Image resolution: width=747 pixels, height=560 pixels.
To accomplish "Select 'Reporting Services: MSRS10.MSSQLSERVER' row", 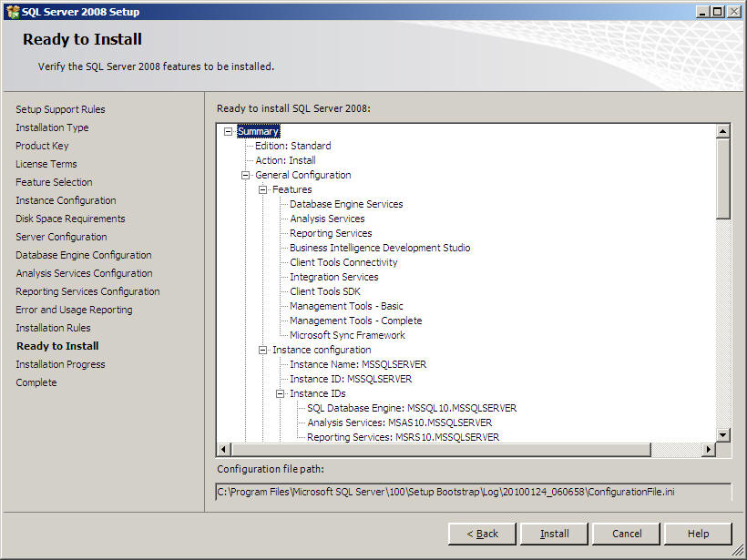I will pyautogui.click(x=403, y=437).
